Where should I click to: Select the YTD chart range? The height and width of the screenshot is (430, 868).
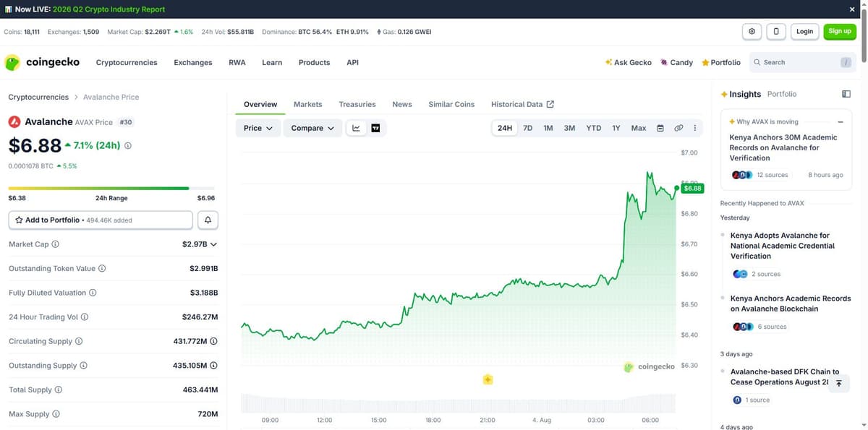coord(594,128)
